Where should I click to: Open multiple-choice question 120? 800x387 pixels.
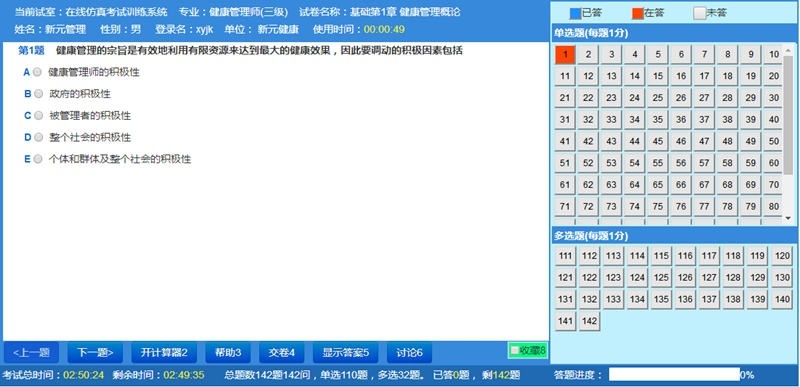coord(782,256)
